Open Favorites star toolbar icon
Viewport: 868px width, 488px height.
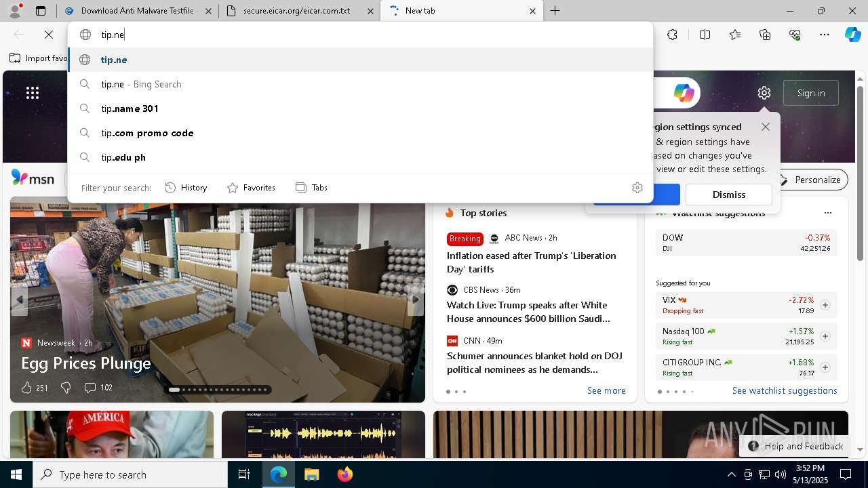tap(735, 35)
